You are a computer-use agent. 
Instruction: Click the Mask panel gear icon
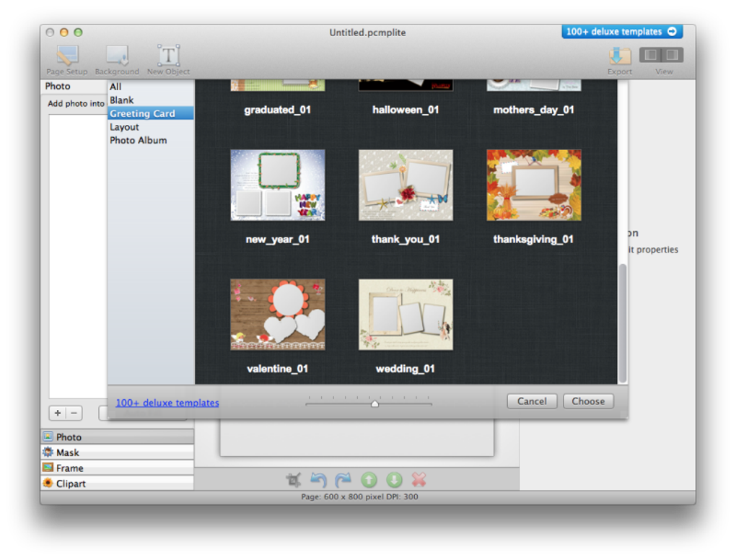(48, 452)
